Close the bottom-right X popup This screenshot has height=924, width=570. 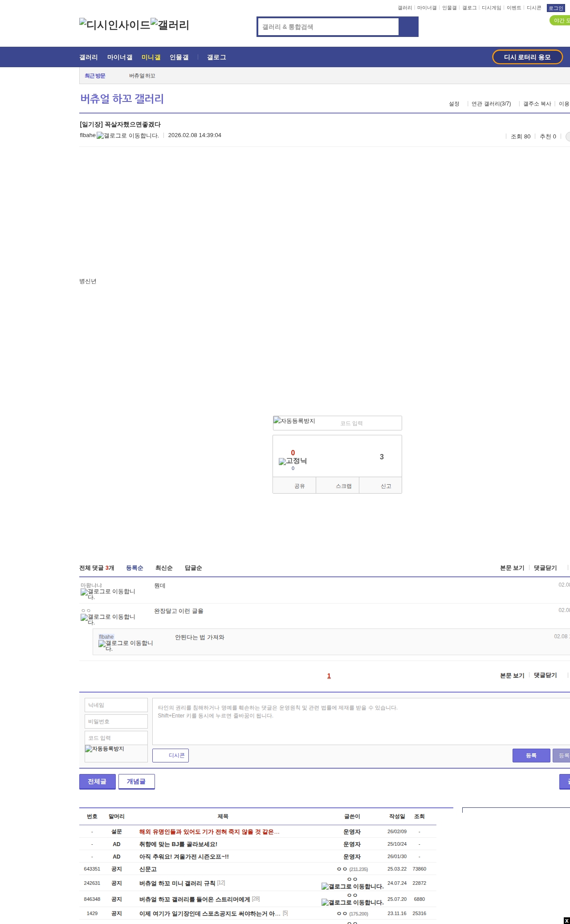(566, 920)
